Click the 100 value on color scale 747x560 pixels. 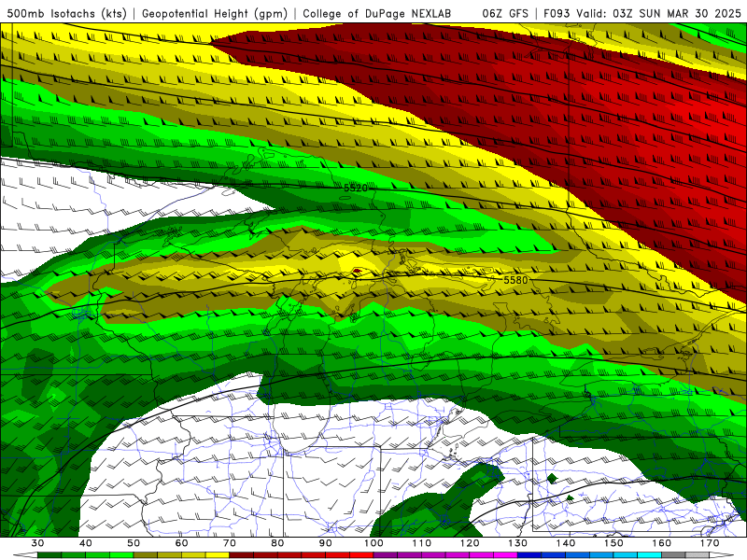[374, 543]
